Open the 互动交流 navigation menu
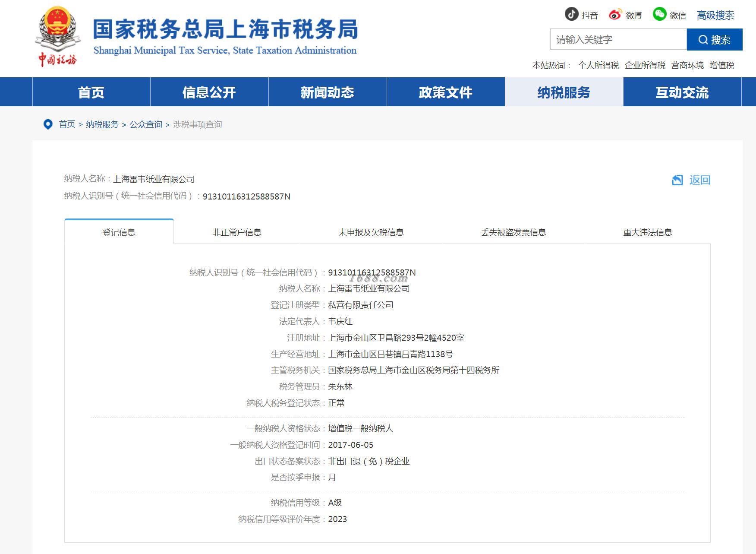 (x=682, y=92)
